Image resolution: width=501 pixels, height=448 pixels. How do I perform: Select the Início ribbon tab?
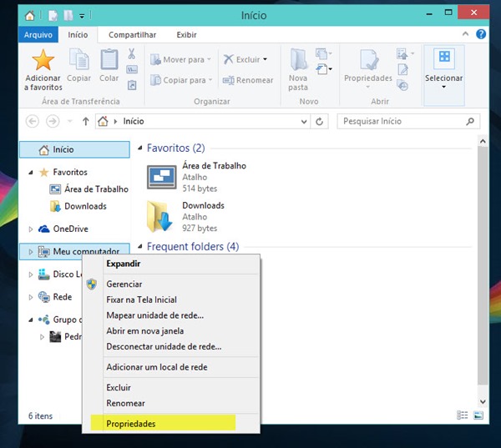tap(78, 34)
